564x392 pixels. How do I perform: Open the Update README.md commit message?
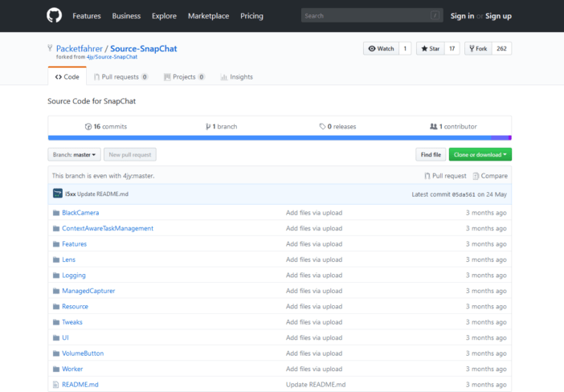point(103,194)
